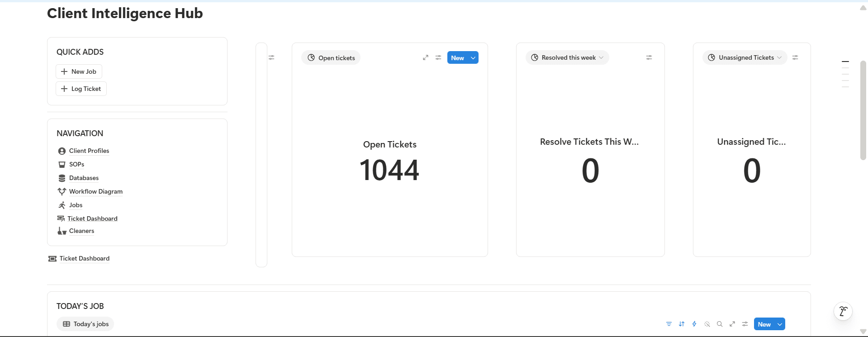This screenshot has width=868, height=337.
Task: Open settings on the Resolved this week card
Action: (x=649, y=57)
